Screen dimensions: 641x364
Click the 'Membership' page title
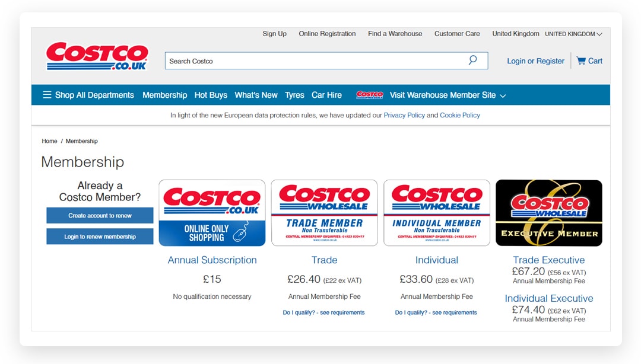point(82,162)
